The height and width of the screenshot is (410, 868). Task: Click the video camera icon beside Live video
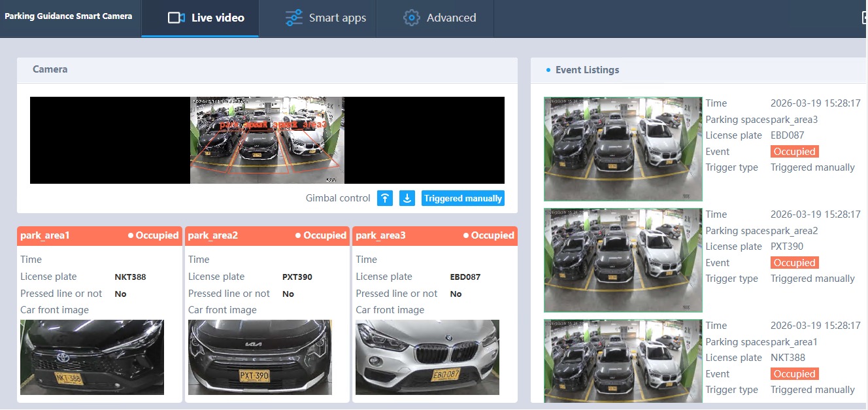pos(176,18)
